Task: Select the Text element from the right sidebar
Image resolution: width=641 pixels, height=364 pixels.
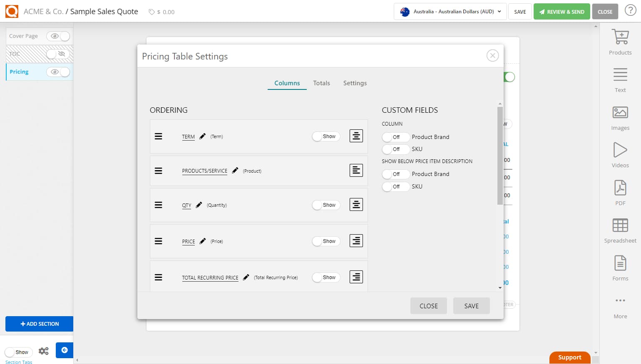Action: coord(620,79)
